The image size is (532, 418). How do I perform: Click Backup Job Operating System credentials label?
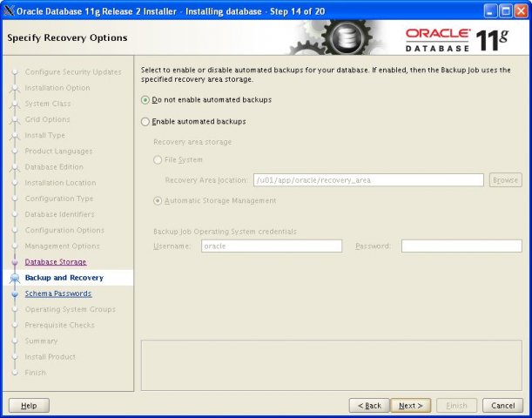pyautogui.click(x=225, y=232)
